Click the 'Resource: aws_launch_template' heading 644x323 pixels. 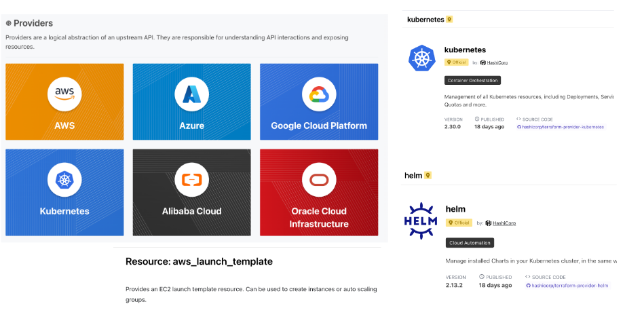click(200, 262)
